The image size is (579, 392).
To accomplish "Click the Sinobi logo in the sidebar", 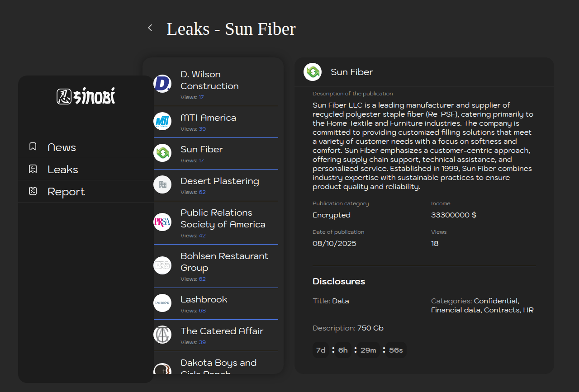I will 86,96.
